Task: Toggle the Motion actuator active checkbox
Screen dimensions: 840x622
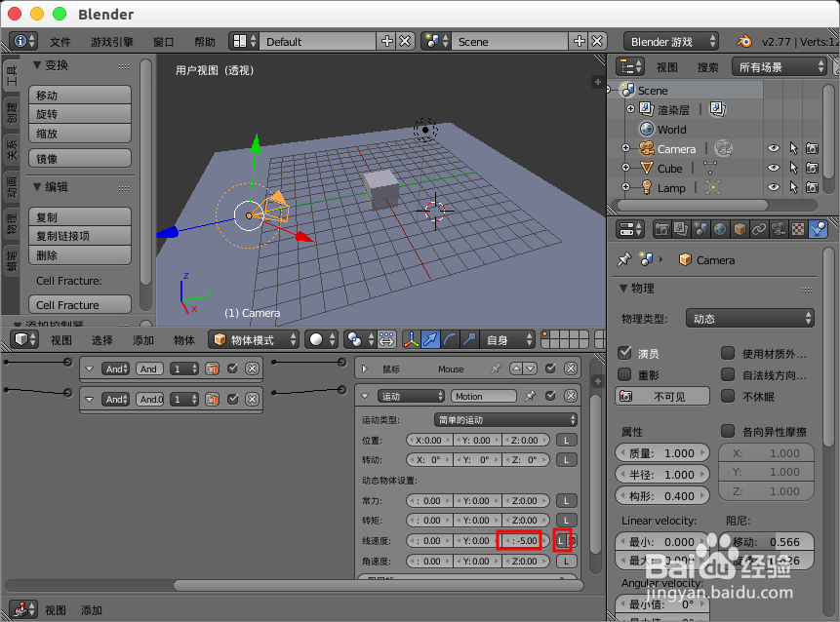Action: coord(550,396)
